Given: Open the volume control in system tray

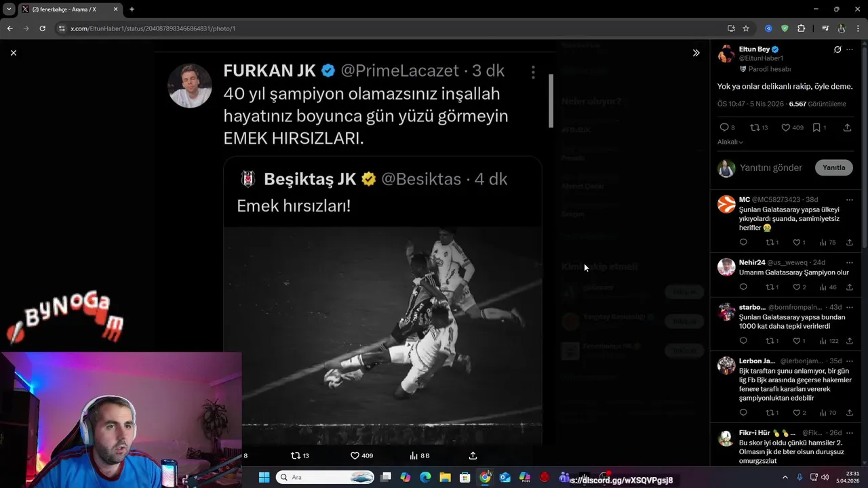Looking at the screenshot, I should (x=825, y=477).
